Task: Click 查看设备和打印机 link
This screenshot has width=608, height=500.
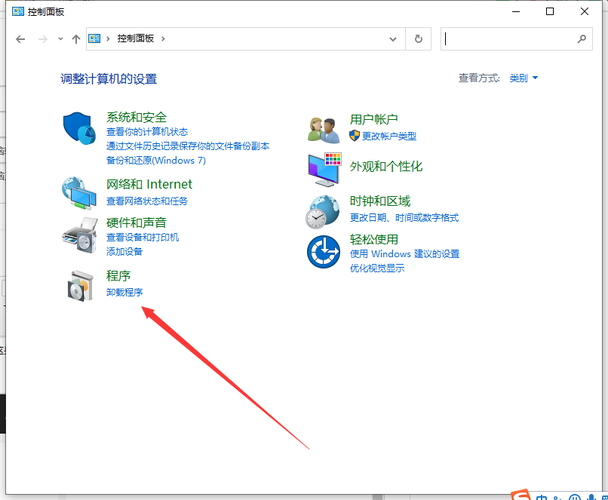Action: tap(143, 237)
